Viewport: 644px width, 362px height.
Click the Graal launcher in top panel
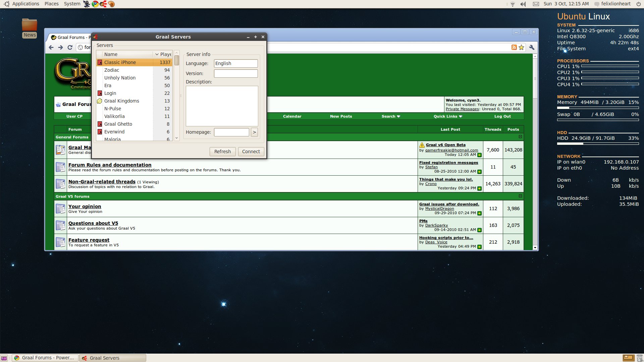tap(103, 4)
